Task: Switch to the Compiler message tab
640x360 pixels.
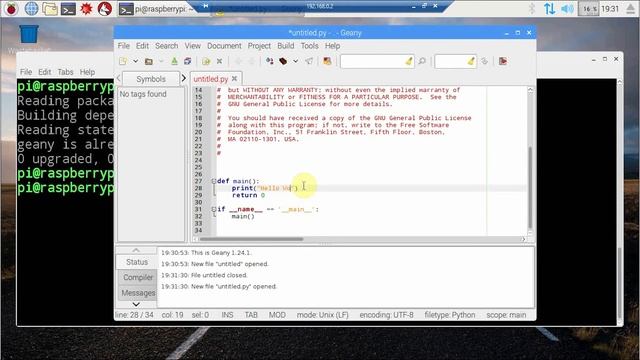Action: point(138,278)
